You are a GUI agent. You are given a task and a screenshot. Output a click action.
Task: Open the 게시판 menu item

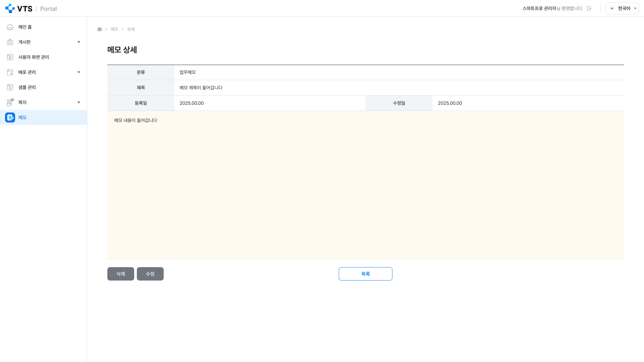[x=44, y=42]
